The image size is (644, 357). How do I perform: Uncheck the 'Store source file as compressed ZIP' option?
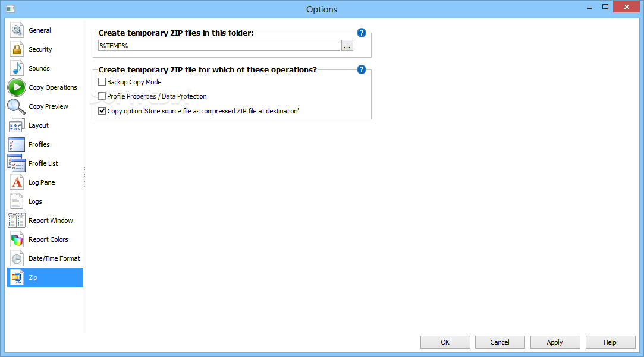(x=102, y=110)
